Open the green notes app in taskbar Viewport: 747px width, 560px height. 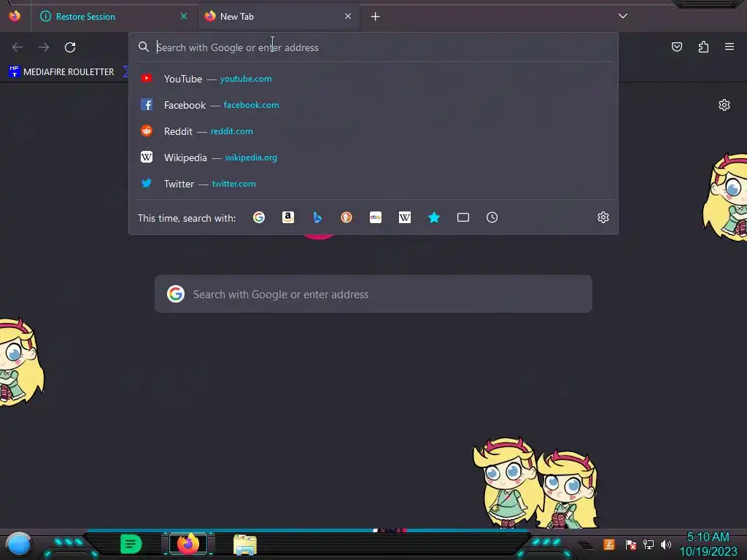point(131,544)
